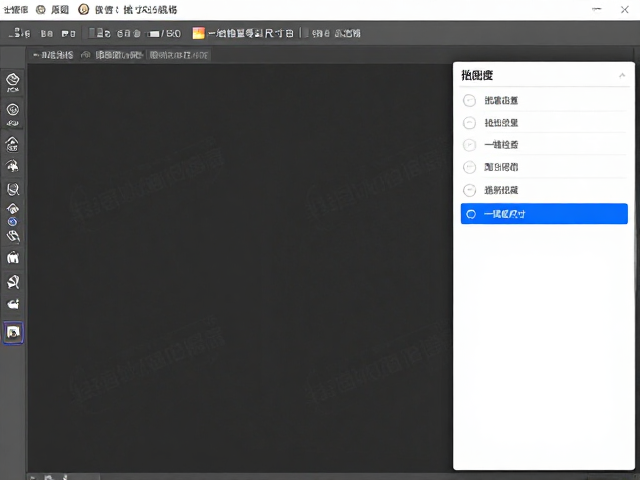Click the small blue circle in left sidebar
Viewport: 640px width, 480px height.
[x=12, y=222]
